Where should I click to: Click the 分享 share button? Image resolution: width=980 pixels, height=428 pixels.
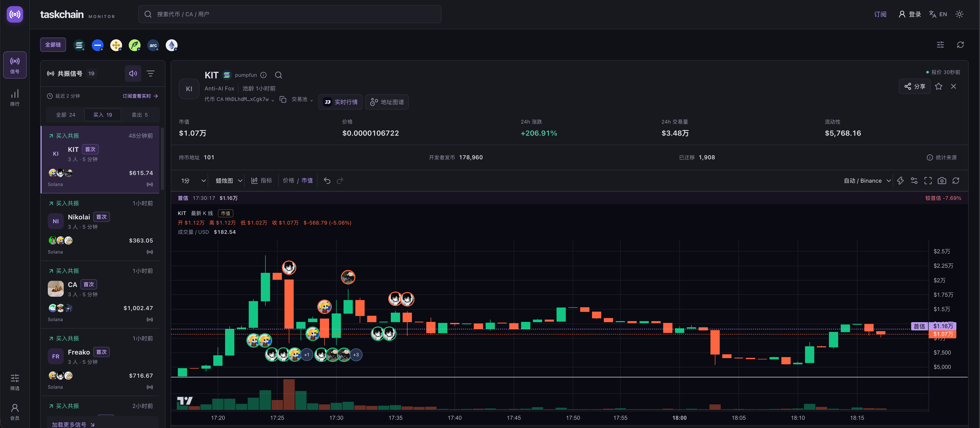[914, 86]
